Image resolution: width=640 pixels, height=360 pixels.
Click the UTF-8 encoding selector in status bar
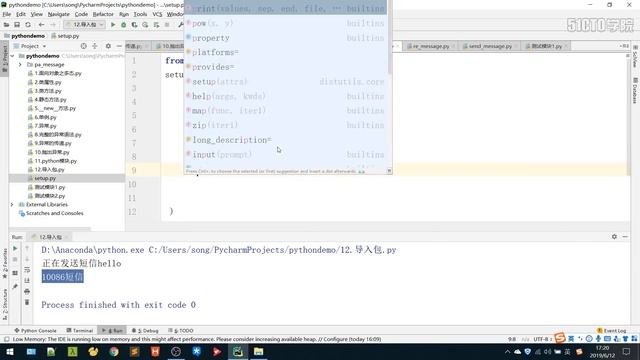coord(542,339)
